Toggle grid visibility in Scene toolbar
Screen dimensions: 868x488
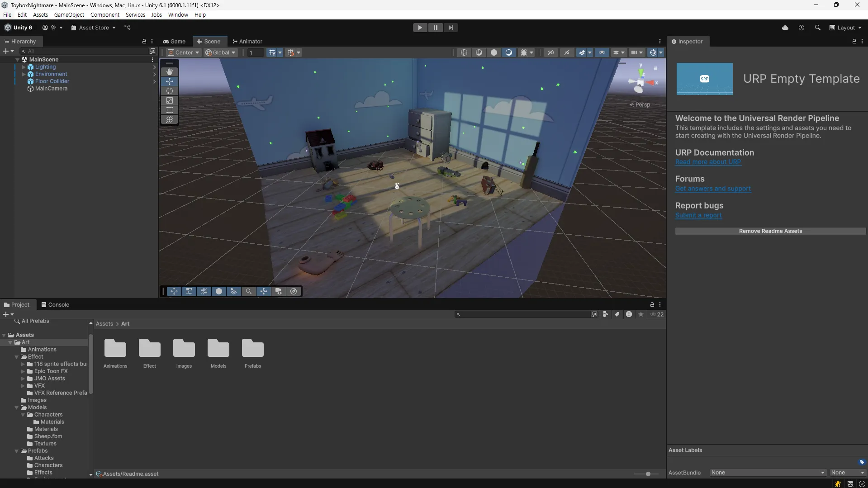(272, 52)
